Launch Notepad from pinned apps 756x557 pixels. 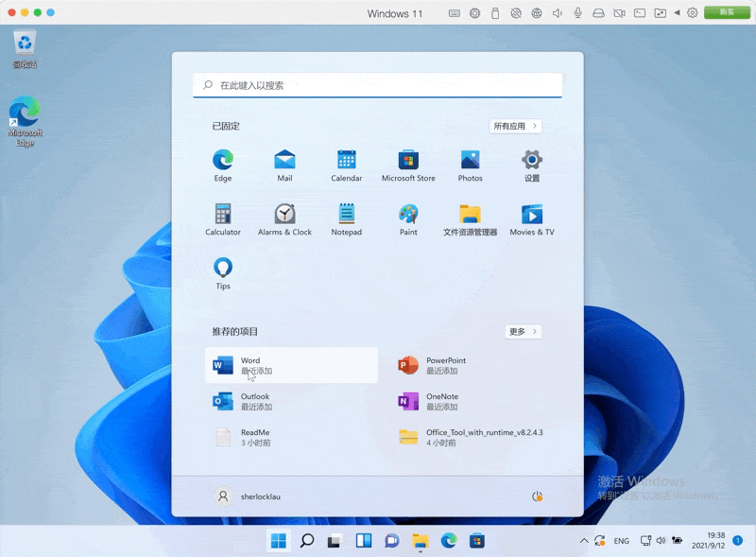click(346, 219)
